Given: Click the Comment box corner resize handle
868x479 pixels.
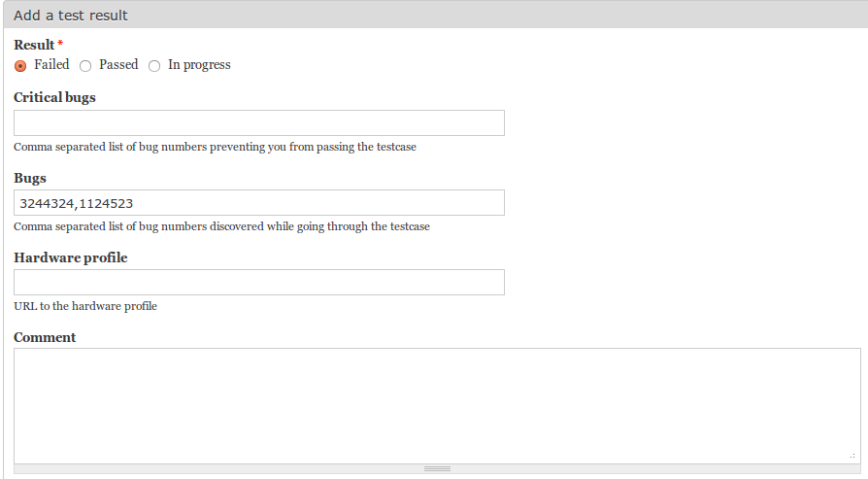Looking at the screenshot, I should click(x=853, y=457).
